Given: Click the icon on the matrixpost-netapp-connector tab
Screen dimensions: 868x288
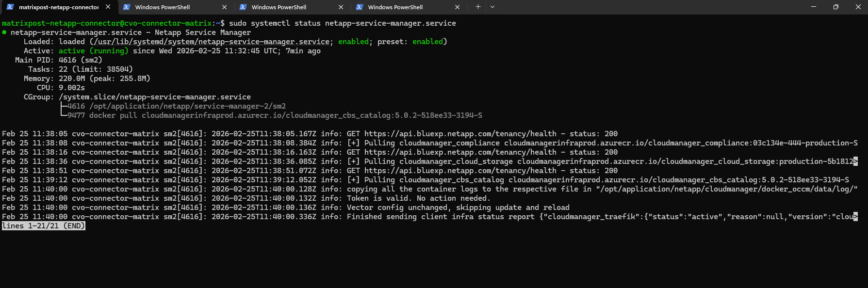Looking at the screenshot, I should point(10,7).
